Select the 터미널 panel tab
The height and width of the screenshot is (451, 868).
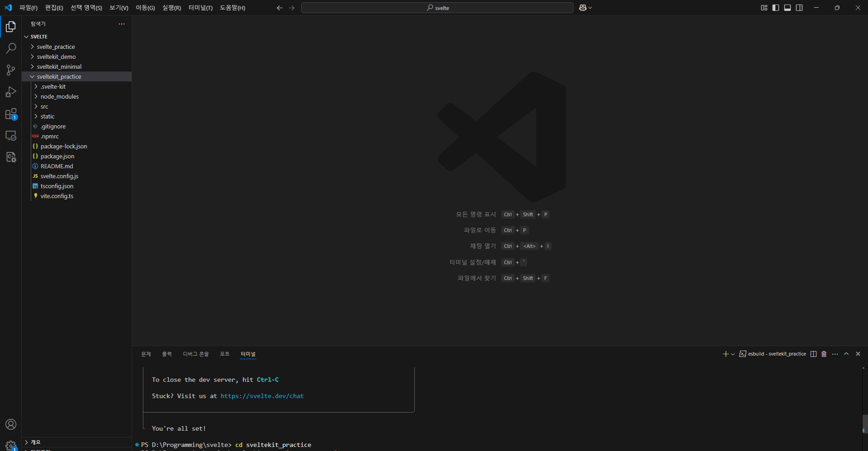[x=248, y=354]
